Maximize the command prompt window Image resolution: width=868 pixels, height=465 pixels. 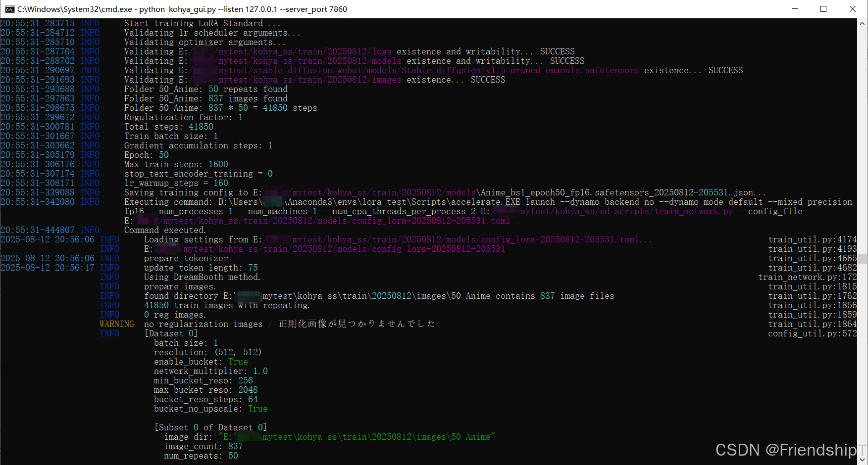click(x=823, y=9)
